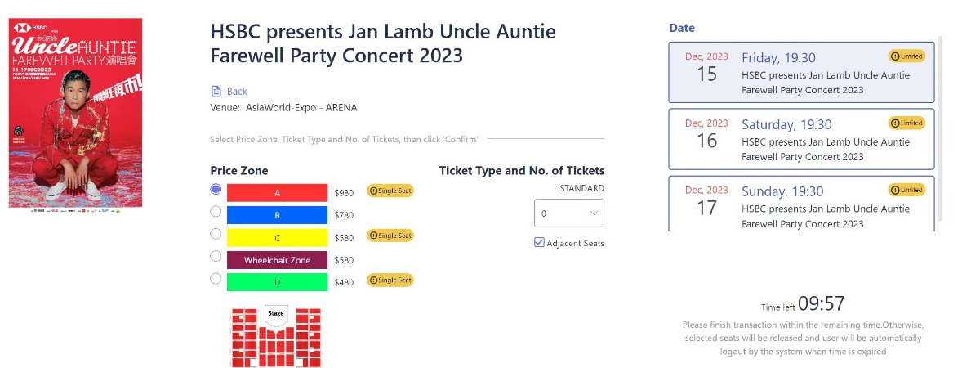
Task: Go Back via the Back link
Action: (237, 92)
